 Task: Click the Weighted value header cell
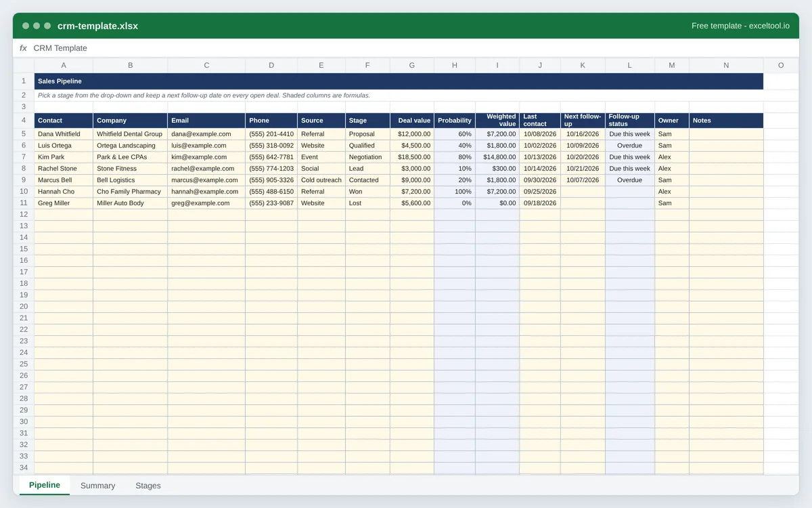pyautogui.click(x=497, y=121)
